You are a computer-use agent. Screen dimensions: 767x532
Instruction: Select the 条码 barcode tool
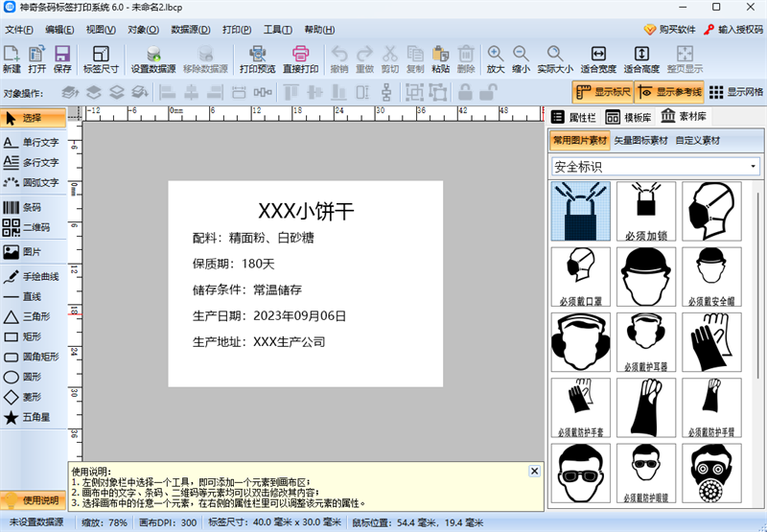pyautogui.click(x=33, y=207)
